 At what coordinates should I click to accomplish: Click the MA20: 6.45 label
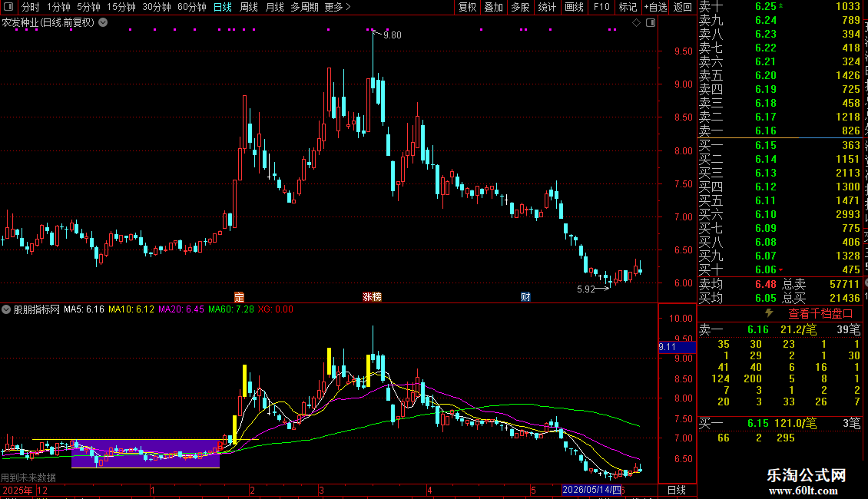(x=181, y=309)
